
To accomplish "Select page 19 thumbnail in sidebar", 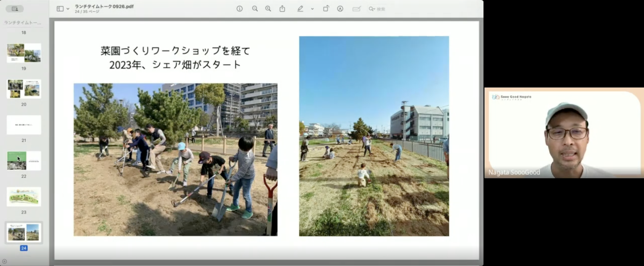I will (x=24, y=53).
